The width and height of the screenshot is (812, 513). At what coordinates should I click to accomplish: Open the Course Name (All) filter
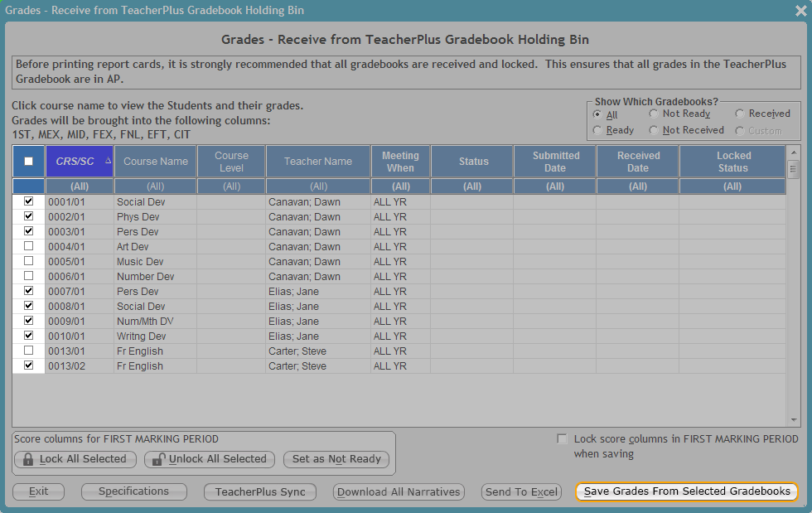pyautogui.click(x=156, y=186)
